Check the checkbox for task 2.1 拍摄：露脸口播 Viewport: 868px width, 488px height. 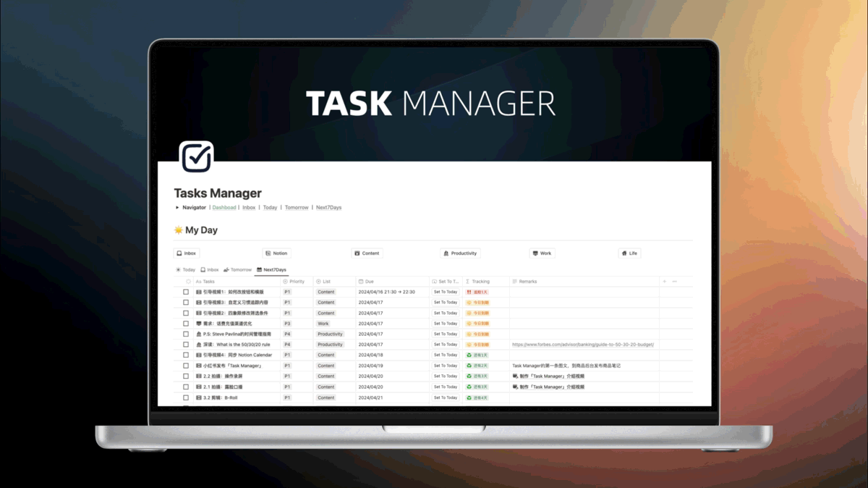184,386
